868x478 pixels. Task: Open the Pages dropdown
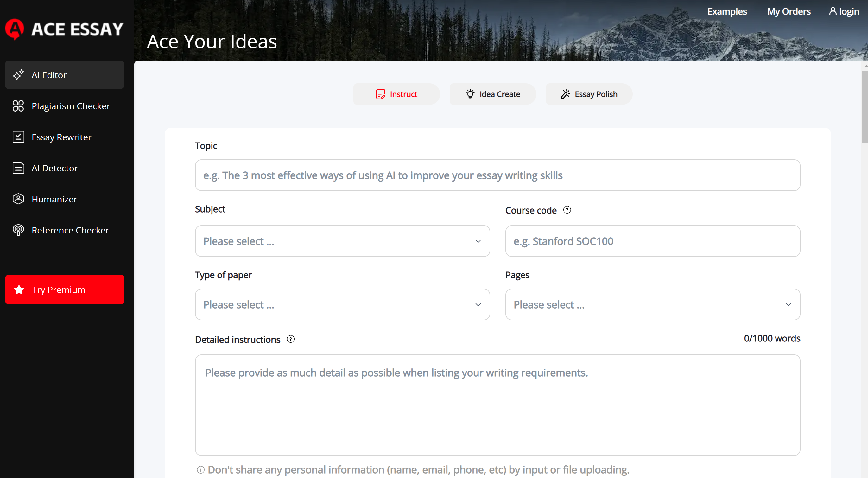652,304
